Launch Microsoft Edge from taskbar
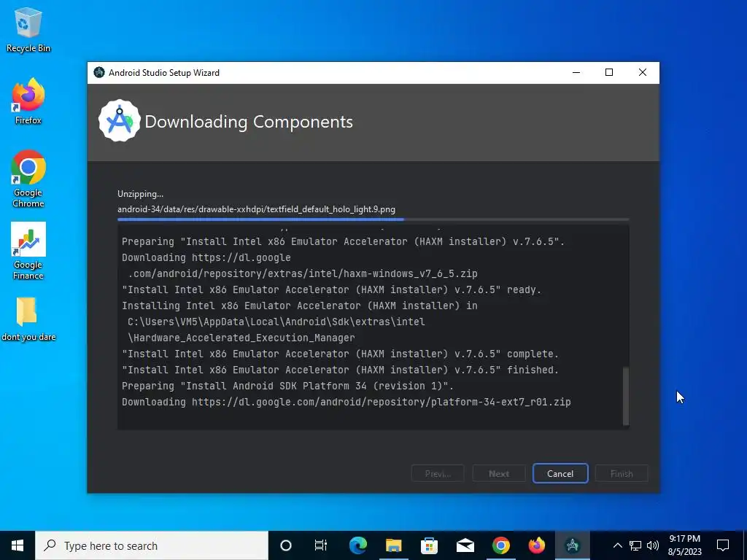 [x=357, y=545]
